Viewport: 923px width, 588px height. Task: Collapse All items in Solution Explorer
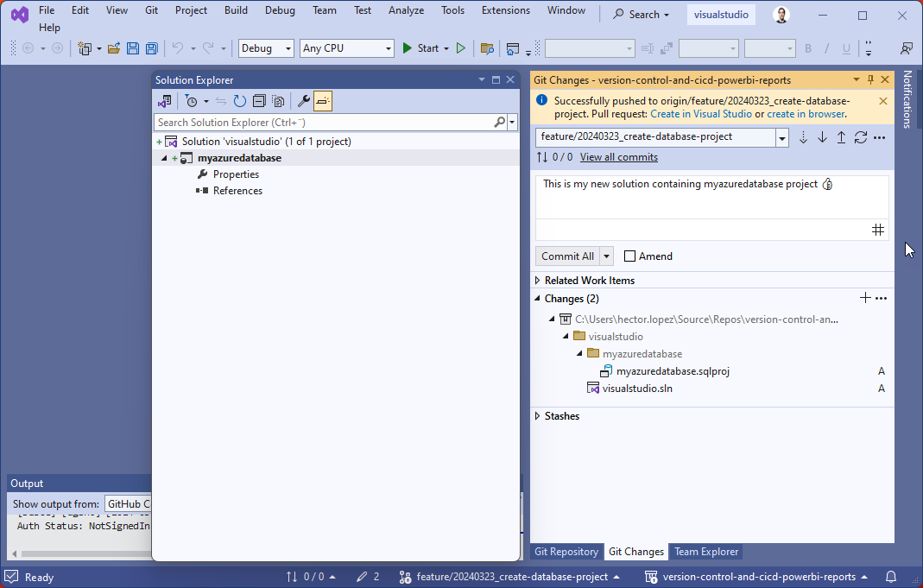pyautogui.click(x=259, y=101)
